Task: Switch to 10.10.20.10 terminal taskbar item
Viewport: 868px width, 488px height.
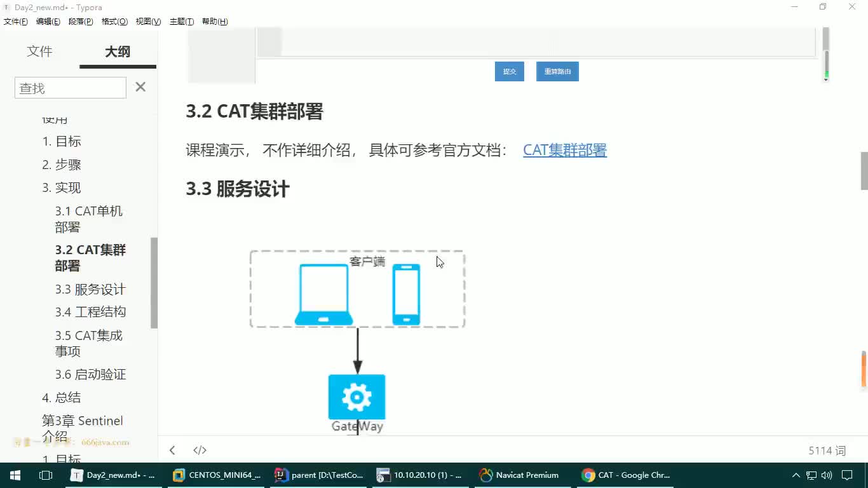Action: click(421, 475)
